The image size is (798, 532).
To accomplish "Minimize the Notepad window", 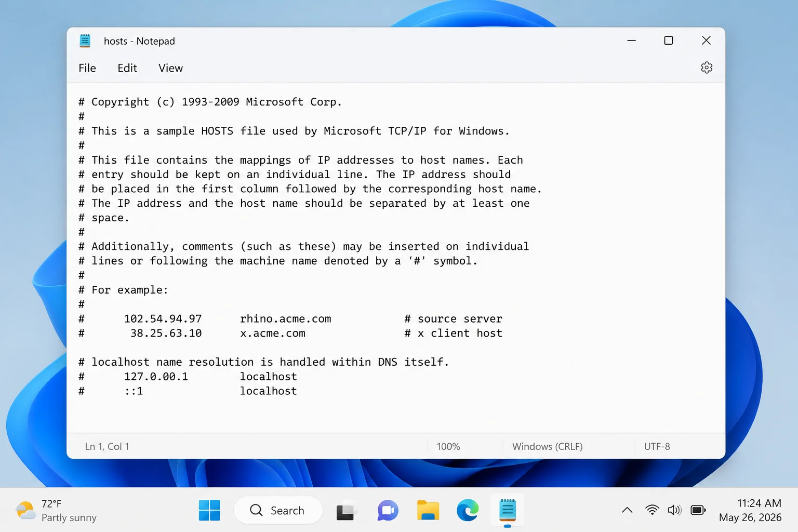I will pos(631,41).
